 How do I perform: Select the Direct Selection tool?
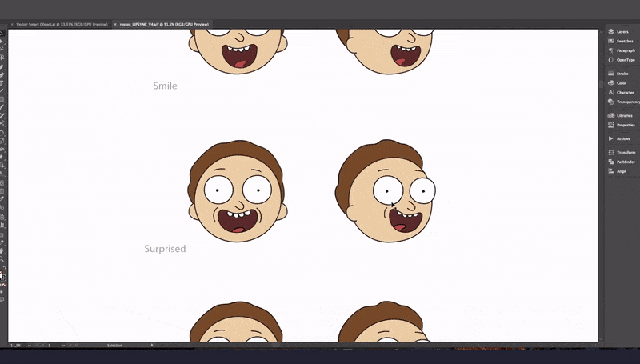coord(2,42)
